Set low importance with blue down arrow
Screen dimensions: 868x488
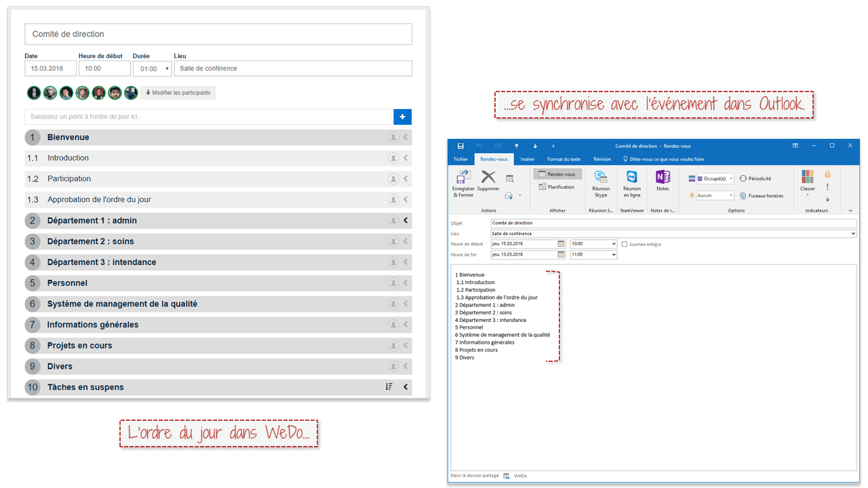coord(827,199)
